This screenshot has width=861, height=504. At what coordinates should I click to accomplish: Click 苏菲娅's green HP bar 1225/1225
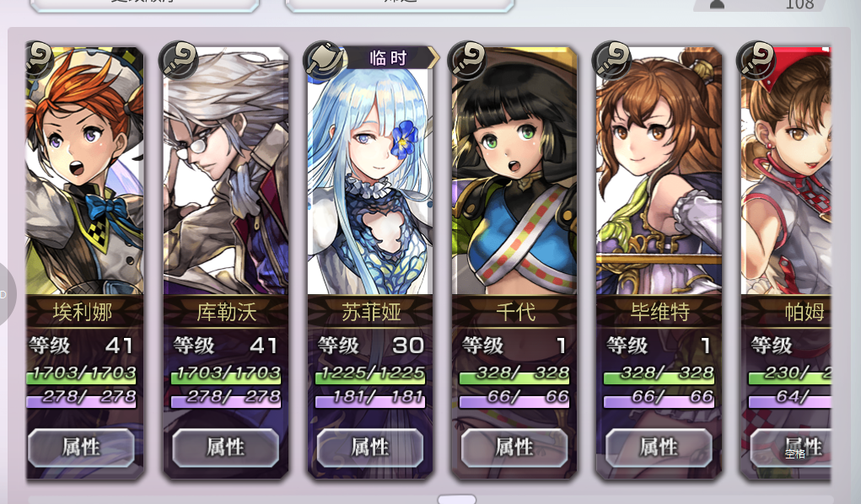click(370, 374)
